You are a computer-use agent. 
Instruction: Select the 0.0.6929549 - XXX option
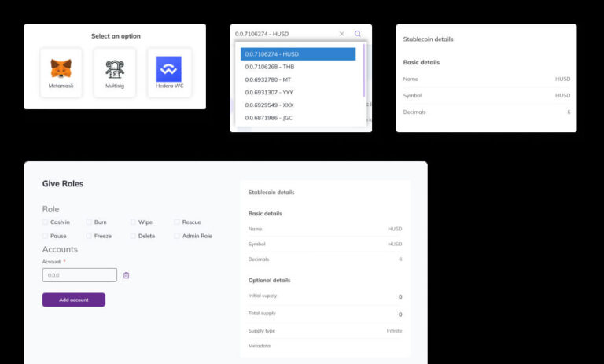[x=298, y=105]
